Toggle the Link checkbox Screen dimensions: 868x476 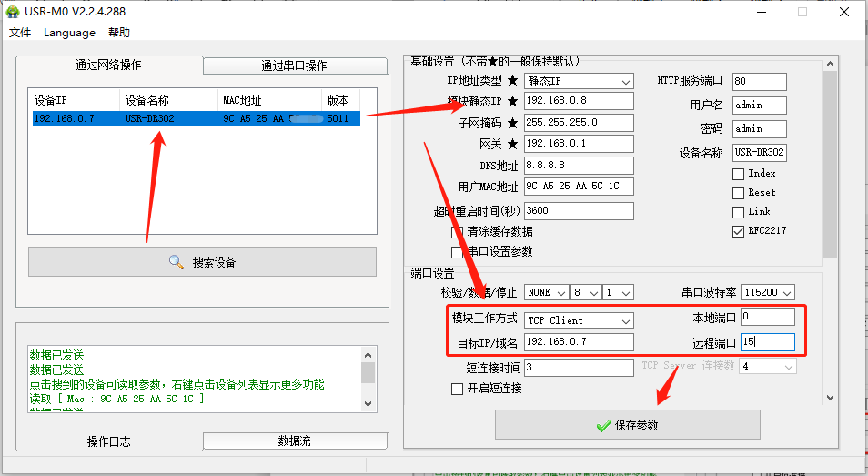tap(738, 212)
